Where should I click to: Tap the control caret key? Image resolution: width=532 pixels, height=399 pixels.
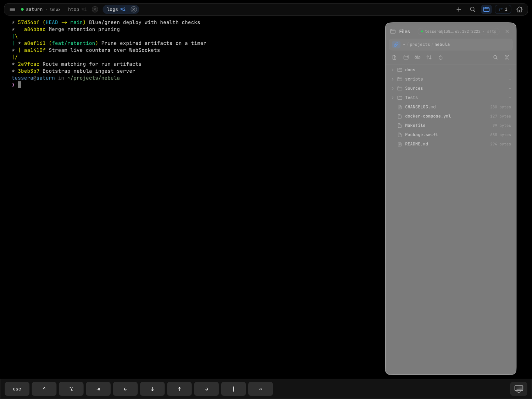44,389
